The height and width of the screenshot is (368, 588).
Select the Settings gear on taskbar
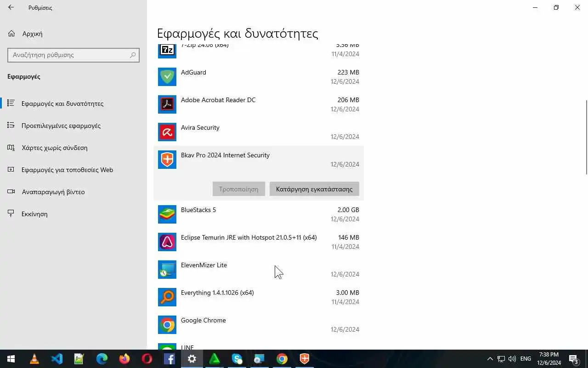pyautogui.click(x=192, y=359)
